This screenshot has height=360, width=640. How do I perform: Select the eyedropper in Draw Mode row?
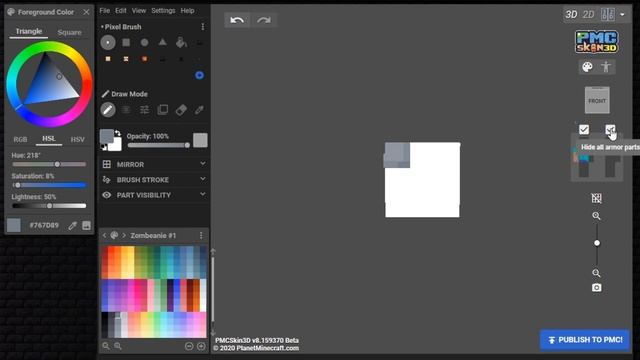point(199,110)
